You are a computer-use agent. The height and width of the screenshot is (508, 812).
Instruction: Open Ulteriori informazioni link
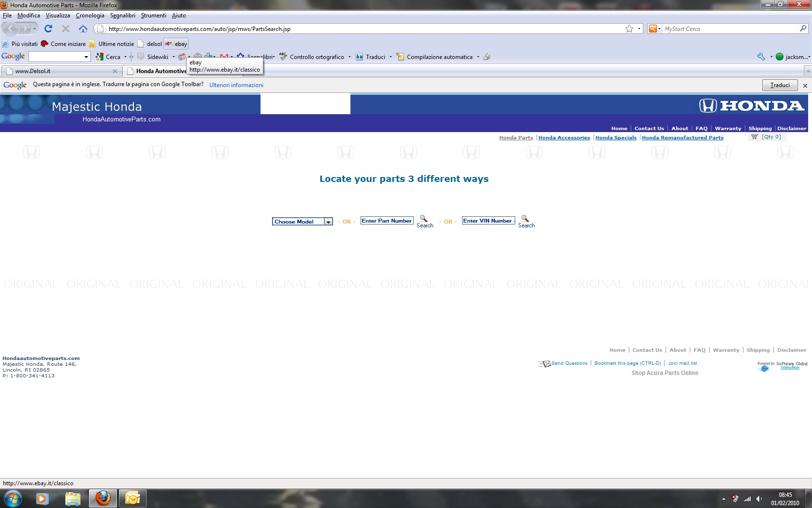pos(236,85)
